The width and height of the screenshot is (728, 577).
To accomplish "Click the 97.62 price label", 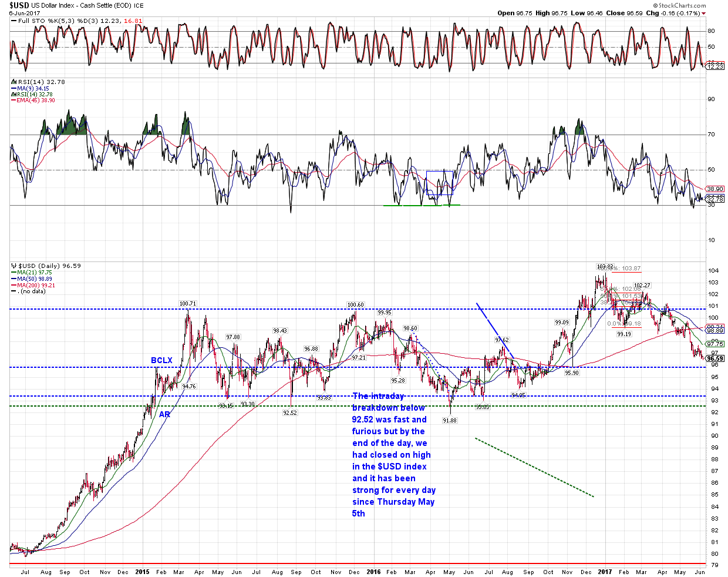I will click(502, 340).
